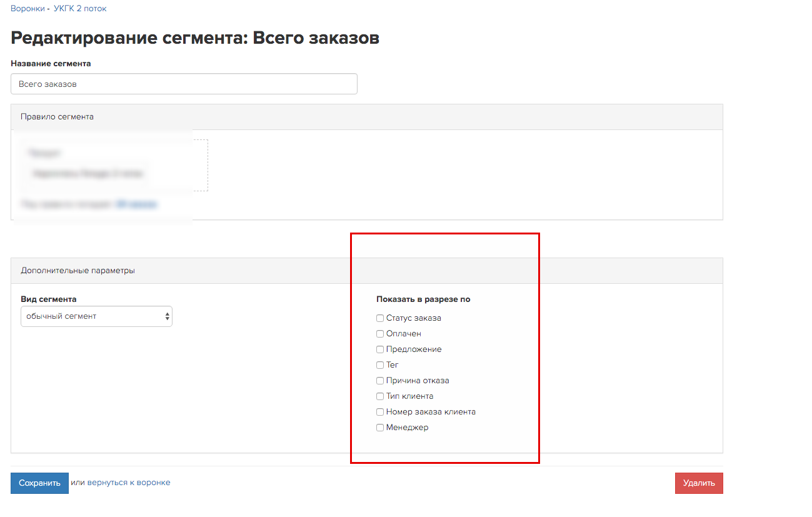Screen dimensions: 812x517
Task: Check the Предложение option
Action: (380, 349)
